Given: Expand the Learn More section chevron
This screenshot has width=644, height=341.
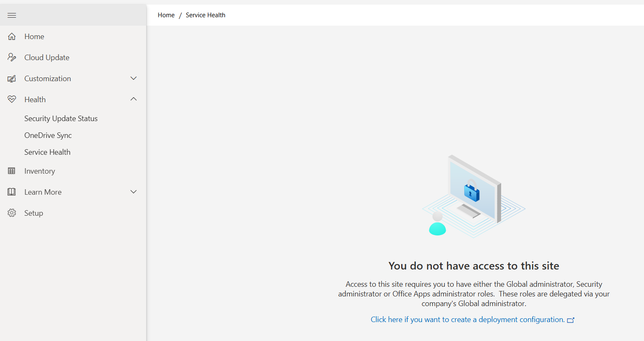Looking at the screenshot, I should click(134, 192).
